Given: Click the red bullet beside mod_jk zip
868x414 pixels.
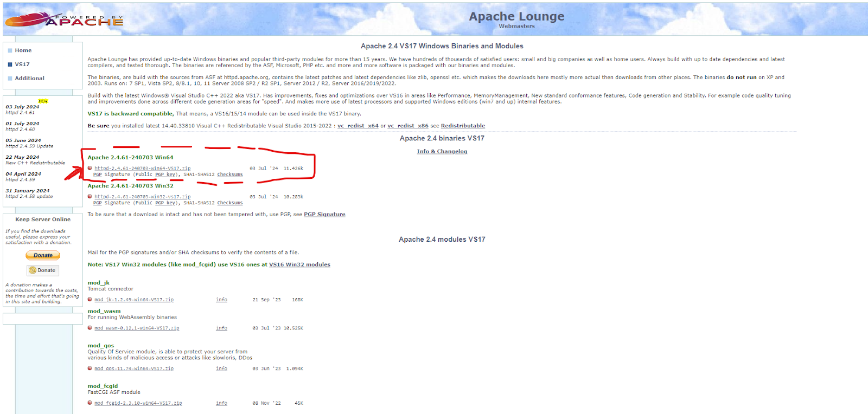Looking at the screenshot, I should tap(90, 299).
